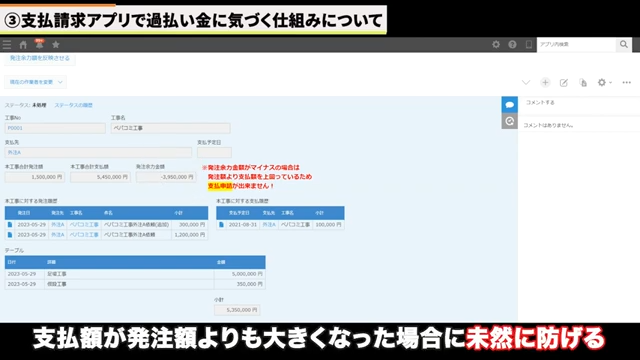Open the P0001 工事No link
This screenshot has width=640, height=360.
point(15,128)
